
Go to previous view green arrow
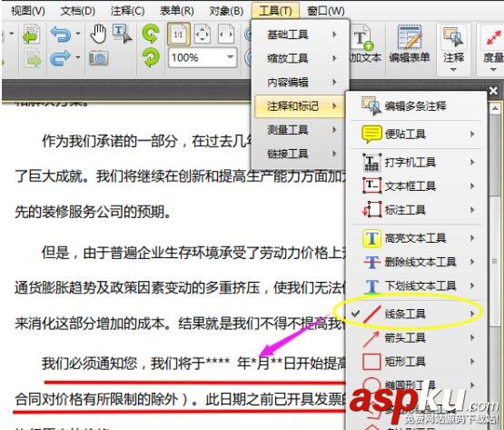coord(32,34)
